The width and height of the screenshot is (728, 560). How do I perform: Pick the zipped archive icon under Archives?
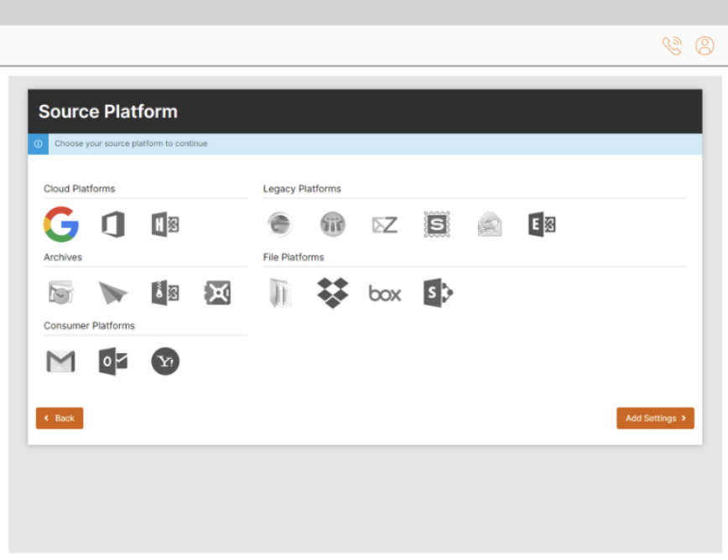coord(165,293)
